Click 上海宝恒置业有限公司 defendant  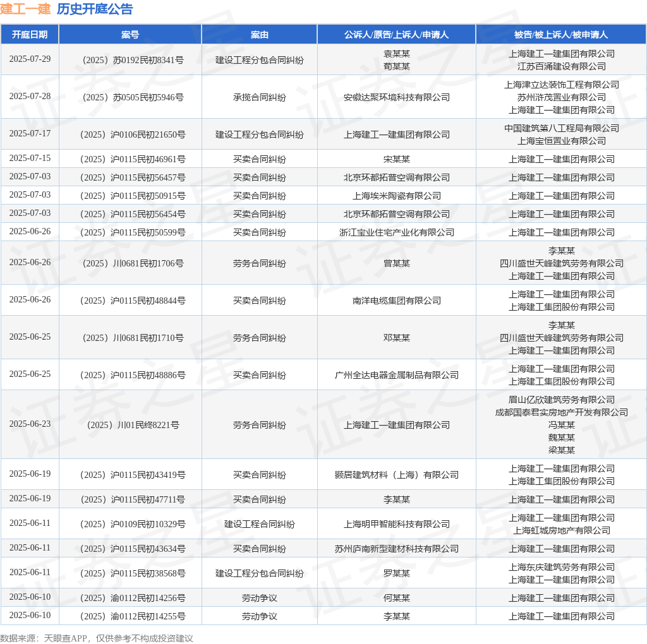click(561, 141)
